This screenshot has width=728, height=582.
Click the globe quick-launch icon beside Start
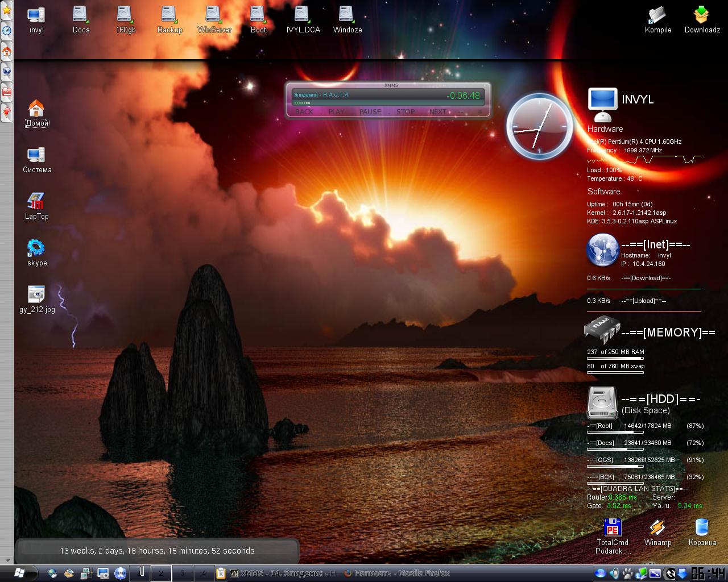(52, 573)
